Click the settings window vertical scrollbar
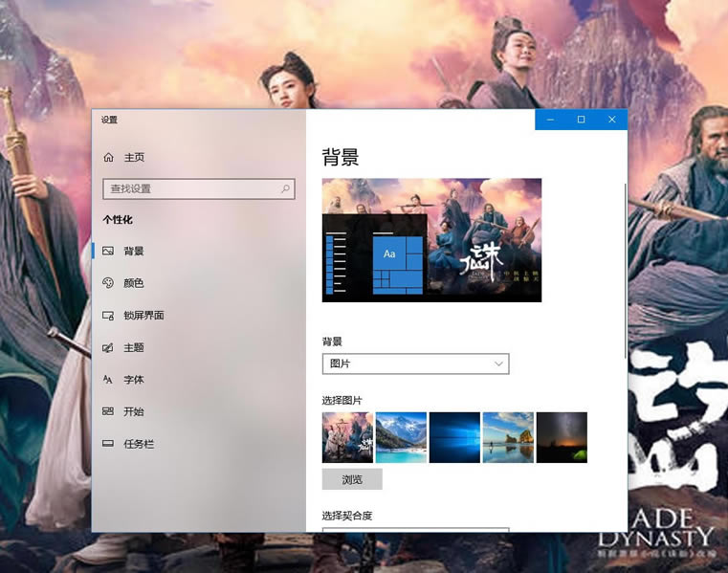Image resolution: width=728 pixels, height=573 pixels. [626, 271]
